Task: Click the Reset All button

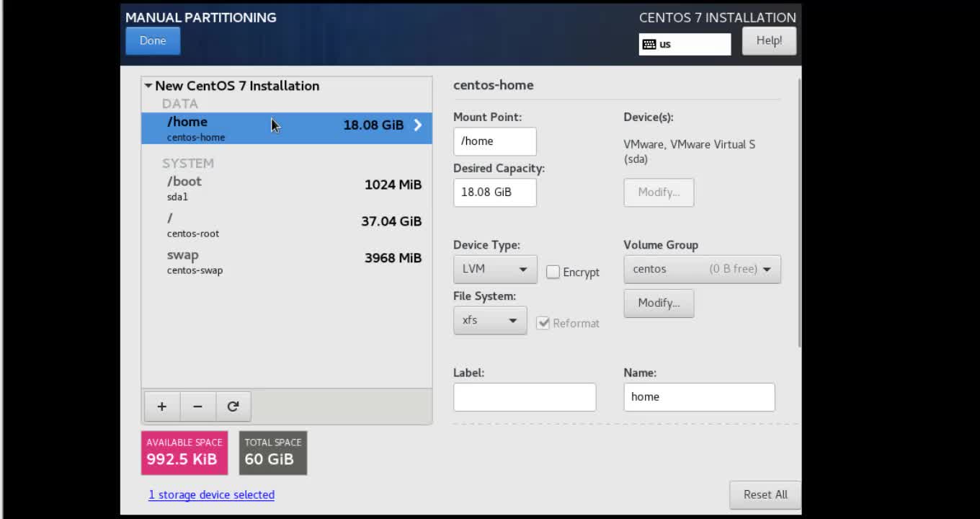Action: [x=765, y=495]
